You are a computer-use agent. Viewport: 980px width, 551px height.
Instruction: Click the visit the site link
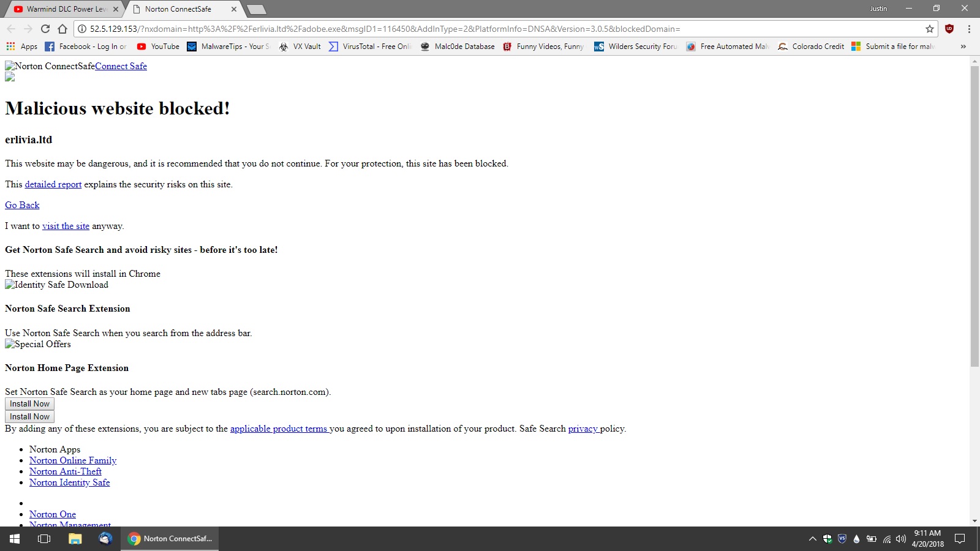66,226
